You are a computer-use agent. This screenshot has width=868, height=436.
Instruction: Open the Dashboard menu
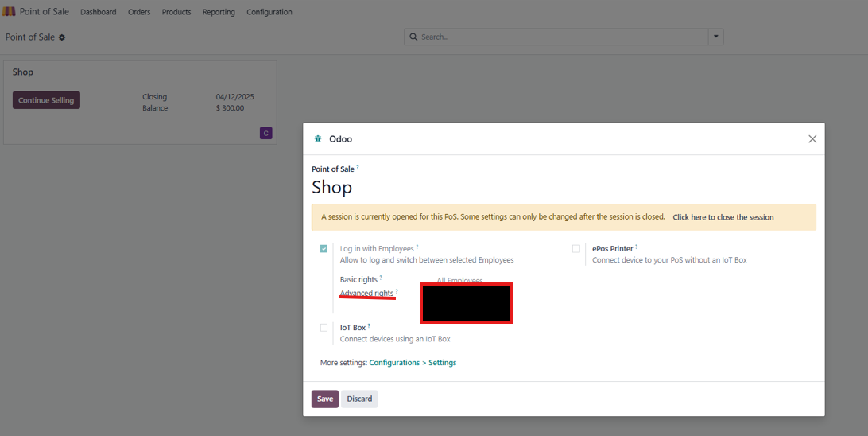tap(98, 12)
